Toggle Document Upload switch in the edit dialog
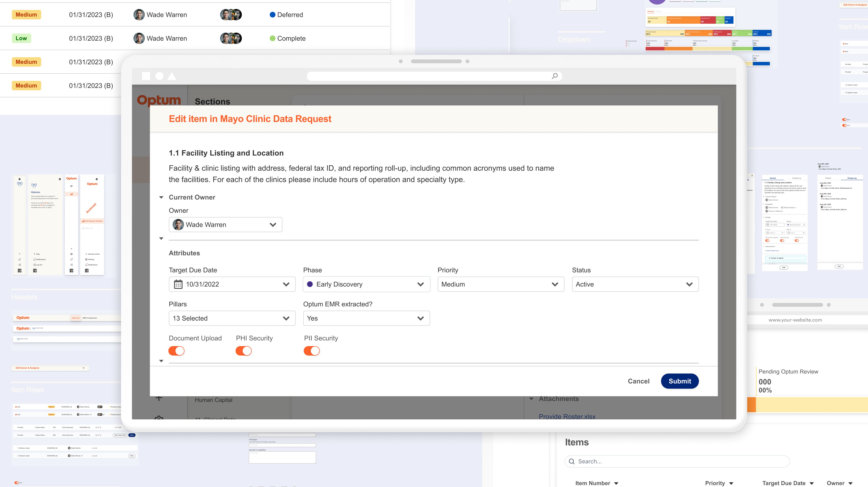Screen dimensions: 868x487 pos(177,351)
